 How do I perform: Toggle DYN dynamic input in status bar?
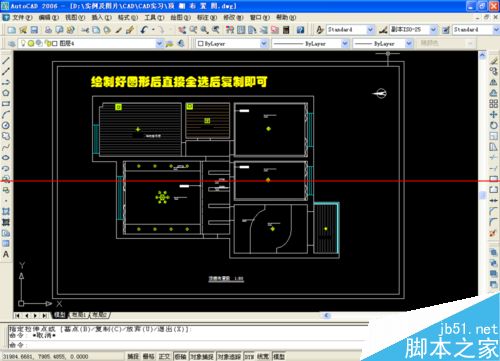[249, 356]
